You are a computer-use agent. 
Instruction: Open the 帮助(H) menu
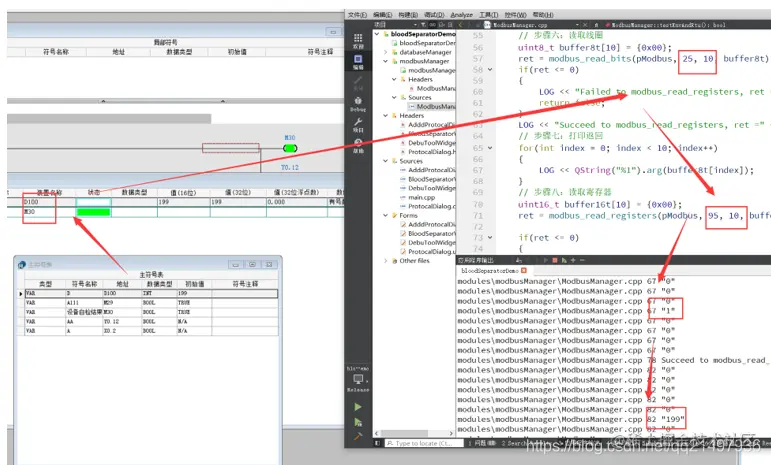coord(542,15)
